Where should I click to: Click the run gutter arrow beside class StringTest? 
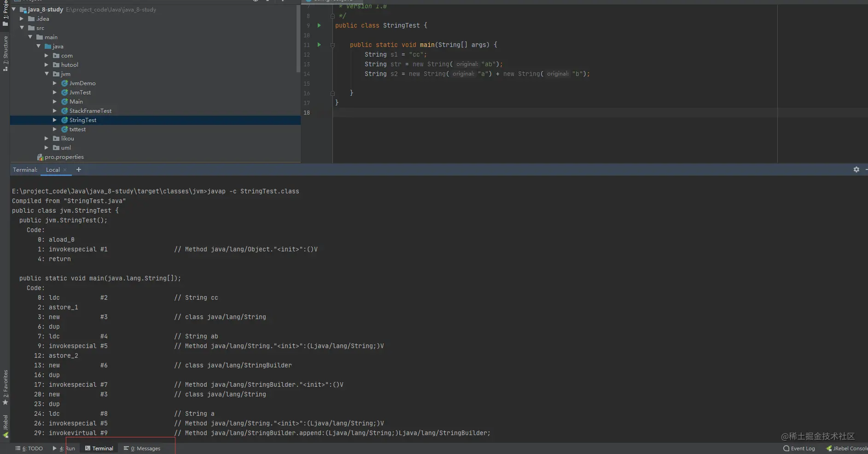(x=319, y=25)
